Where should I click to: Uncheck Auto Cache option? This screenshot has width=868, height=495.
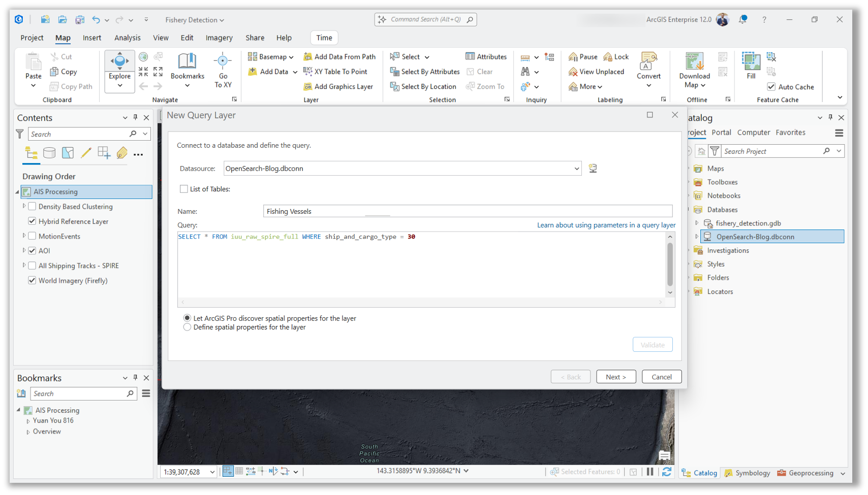tap(771, 87)
